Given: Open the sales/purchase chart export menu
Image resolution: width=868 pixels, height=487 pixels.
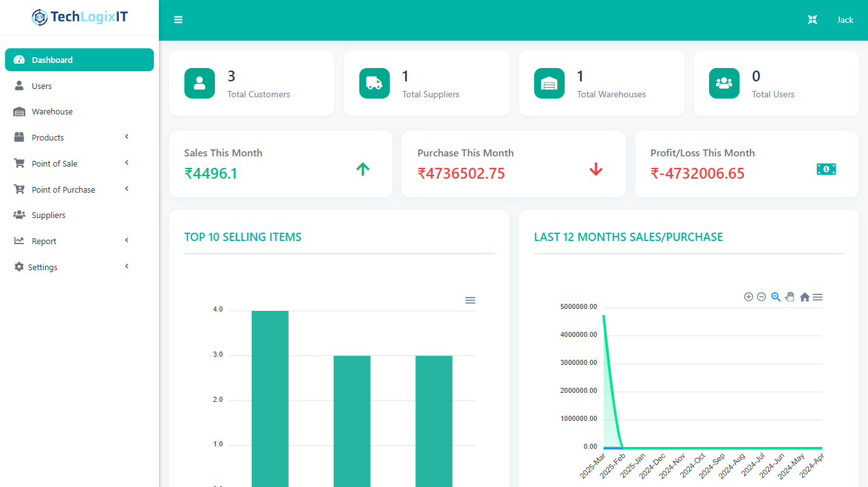Looking at the screenshot, I should pyautogui.click(x=818, y=297).
